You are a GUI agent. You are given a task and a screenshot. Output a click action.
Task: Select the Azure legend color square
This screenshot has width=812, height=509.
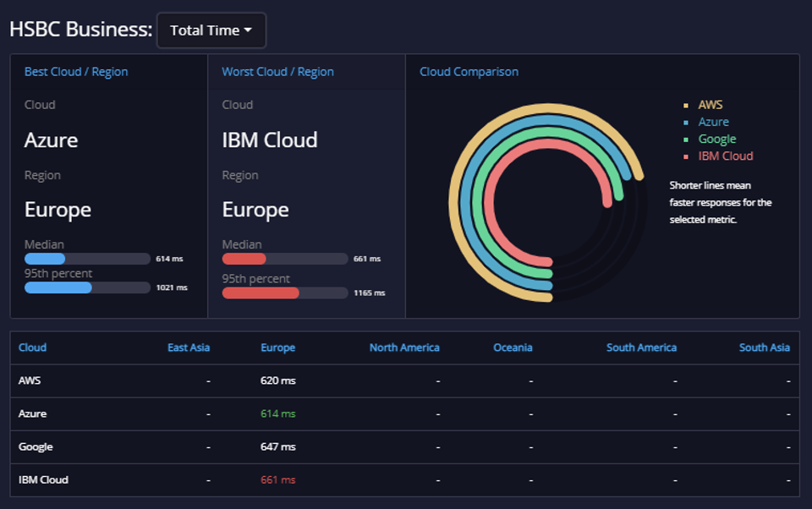tap(686, 123)
